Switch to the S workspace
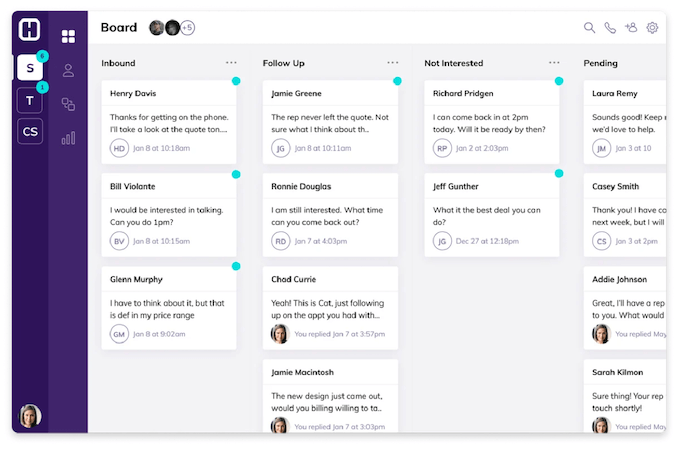This screenshot has height=449, width=680. (30, 67)
